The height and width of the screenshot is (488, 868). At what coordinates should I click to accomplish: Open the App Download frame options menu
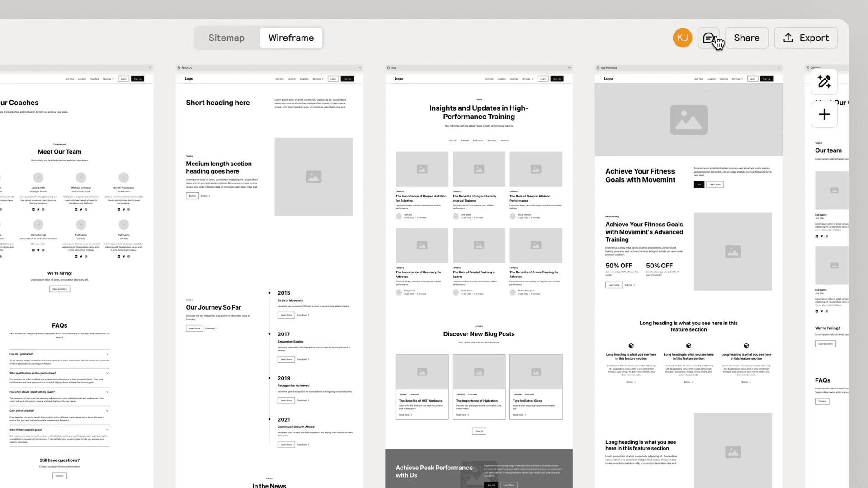pyautogui.click(x=779, y=68)
